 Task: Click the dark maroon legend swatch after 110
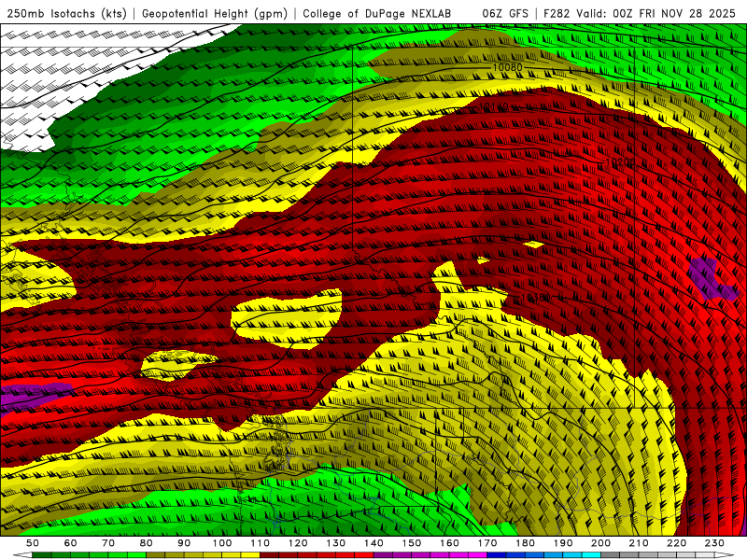[x=270, y=555]
